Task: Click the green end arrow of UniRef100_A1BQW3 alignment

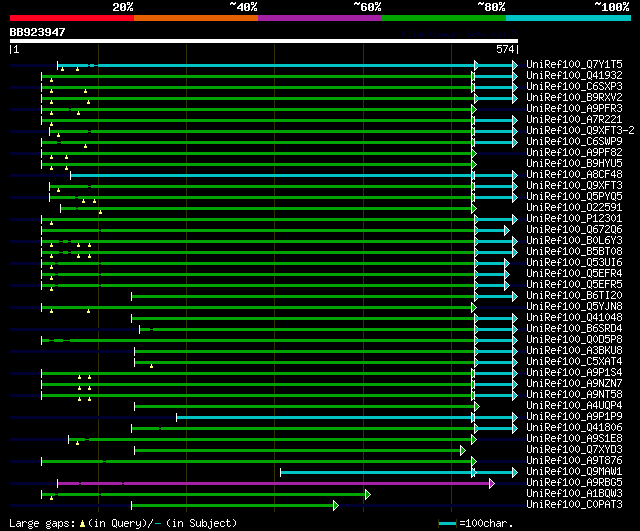Action: tap(368, 495)
